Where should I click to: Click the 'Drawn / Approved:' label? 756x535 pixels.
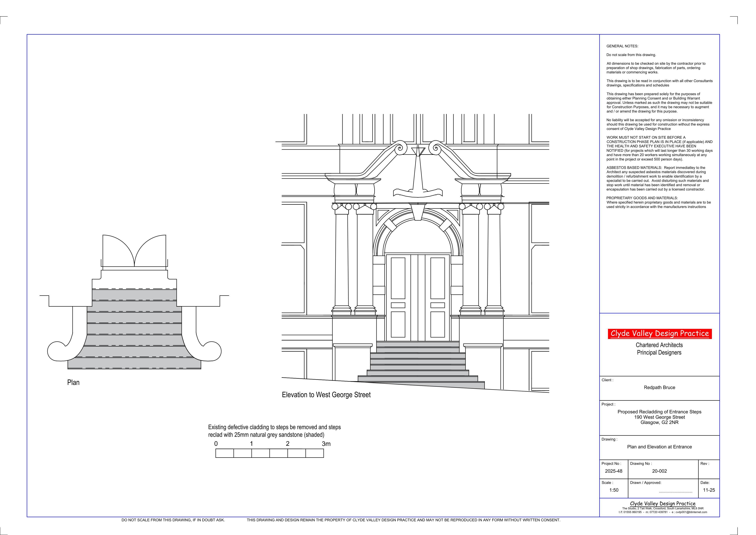[x=646, y=483]
